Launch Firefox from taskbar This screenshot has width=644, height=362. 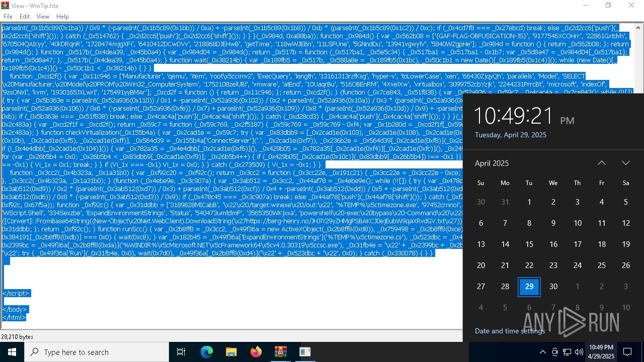pyautogui.click(x=256, y=352)
